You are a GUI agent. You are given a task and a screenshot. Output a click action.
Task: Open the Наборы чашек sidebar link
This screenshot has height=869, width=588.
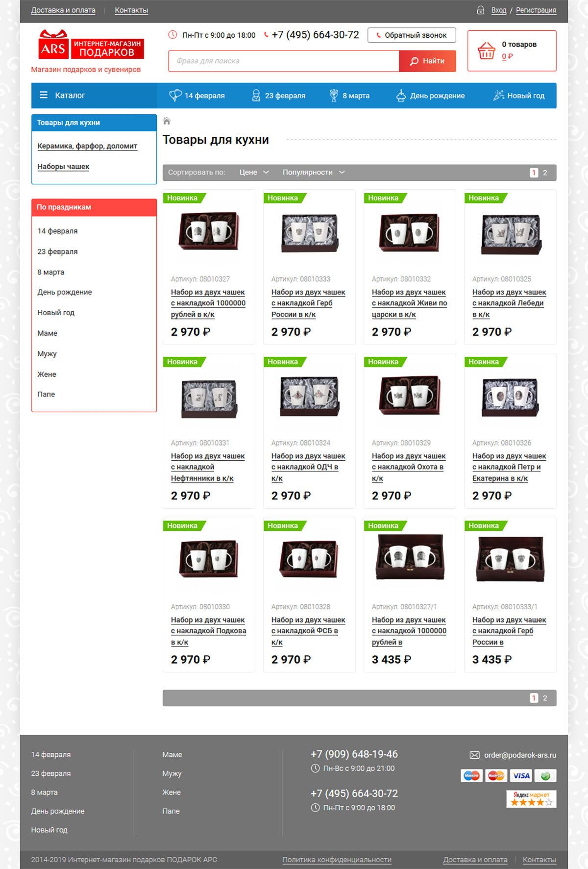coord(63,167)
